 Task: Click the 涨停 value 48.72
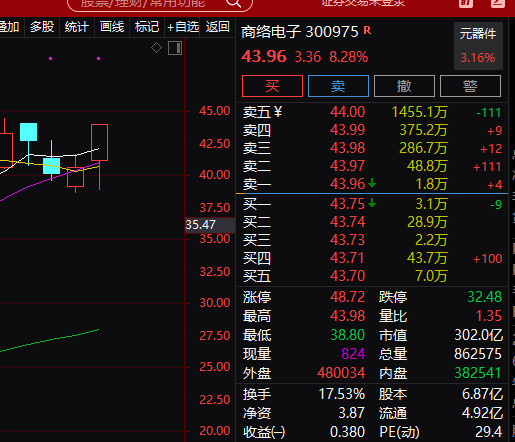tap(348, 297)
